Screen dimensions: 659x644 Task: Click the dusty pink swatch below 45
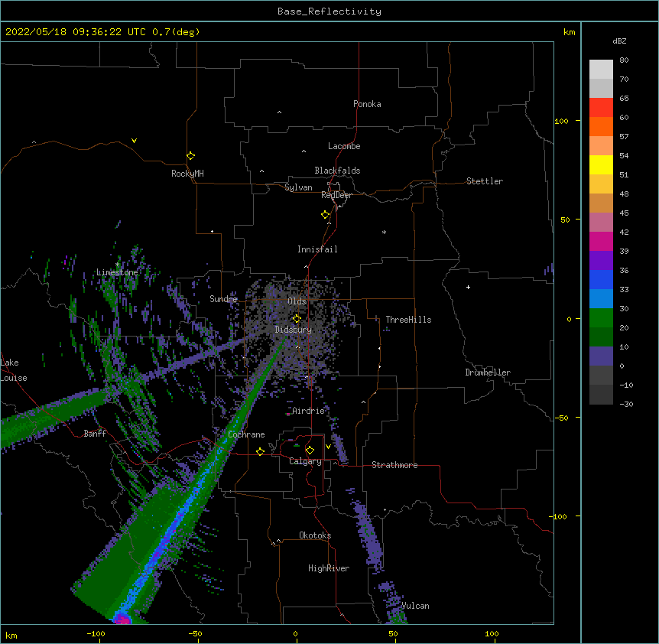tap(601, 222)
